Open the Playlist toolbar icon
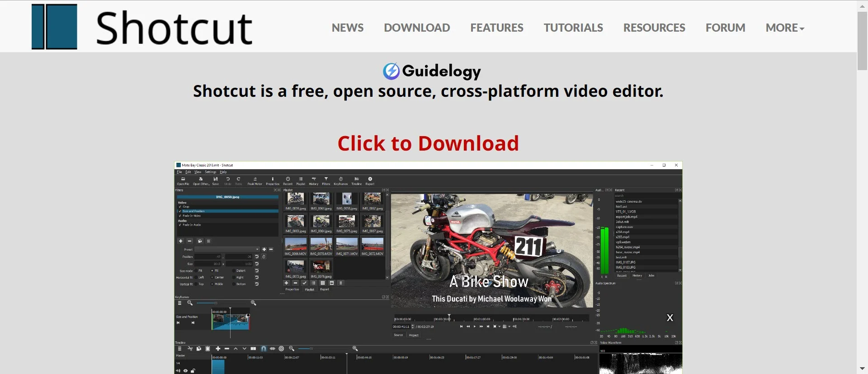Viewport: 868px width, 374px height. [301, 181]
